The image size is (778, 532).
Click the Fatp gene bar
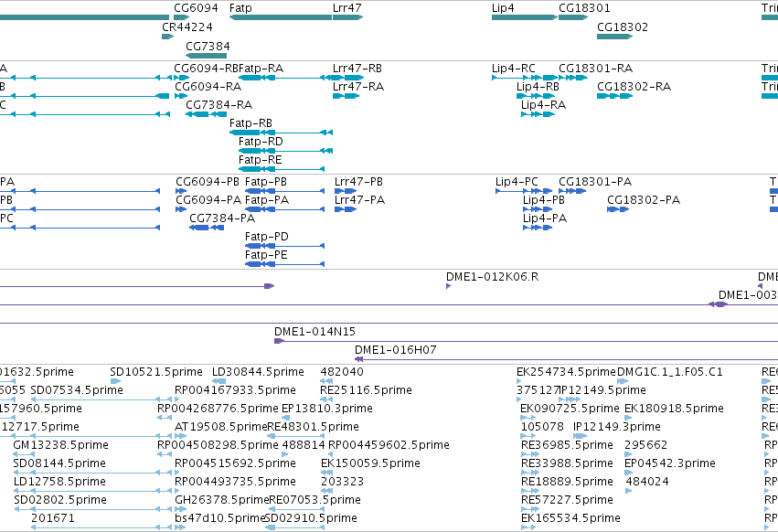(x=281, y=17)
